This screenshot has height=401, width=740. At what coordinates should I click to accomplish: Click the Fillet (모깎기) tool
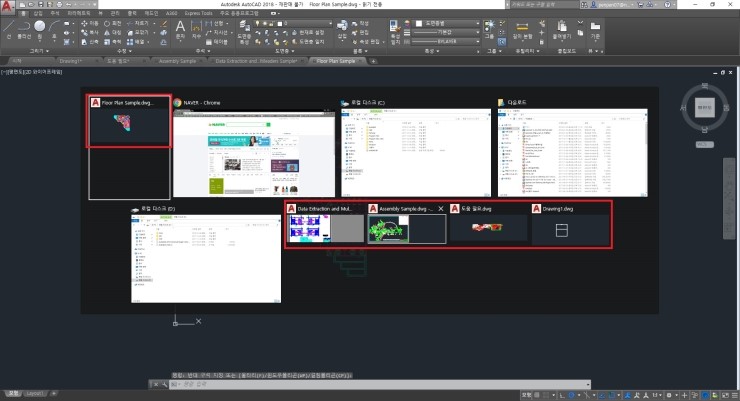pos(137,33)
